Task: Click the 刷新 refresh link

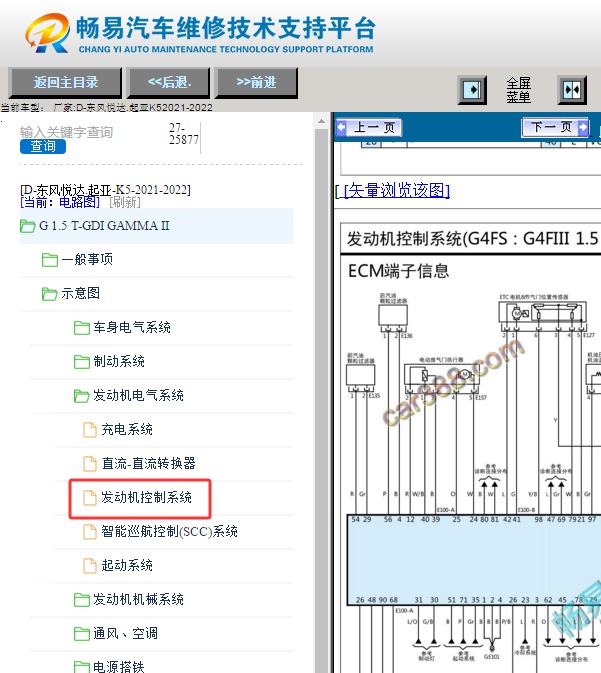Action: 125,202
